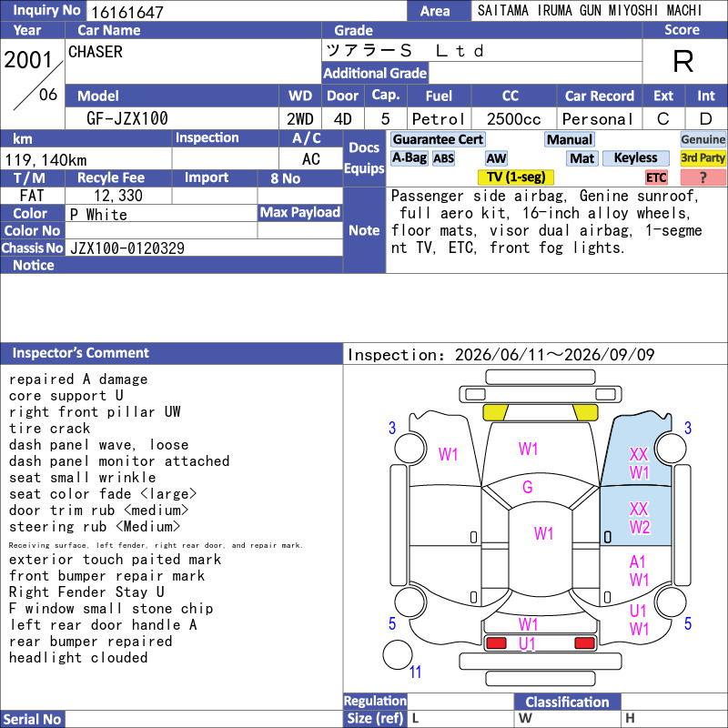Select the Chassis No JZX100-0120329 field
This screenshot has height=728, width=728.
[x=204, y=248]
